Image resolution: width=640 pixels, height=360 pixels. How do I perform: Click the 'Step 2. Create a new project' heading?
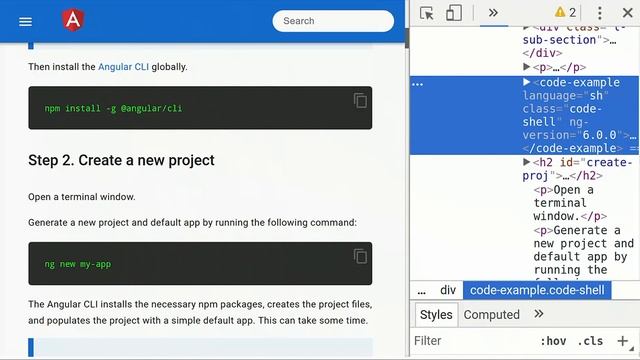pos(121,160)
